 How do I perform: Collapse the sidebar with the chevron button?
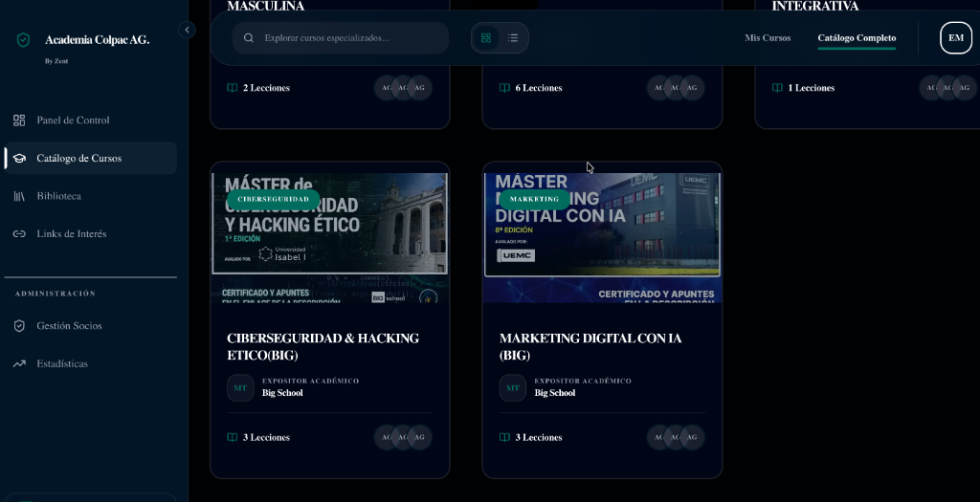point(187,30)
